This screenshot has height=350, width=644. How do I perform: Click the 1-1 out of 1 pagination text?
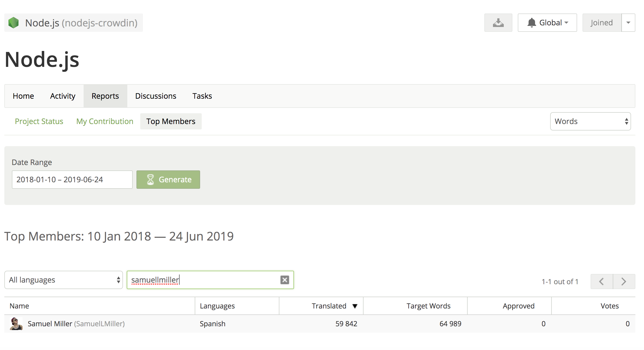560,282
